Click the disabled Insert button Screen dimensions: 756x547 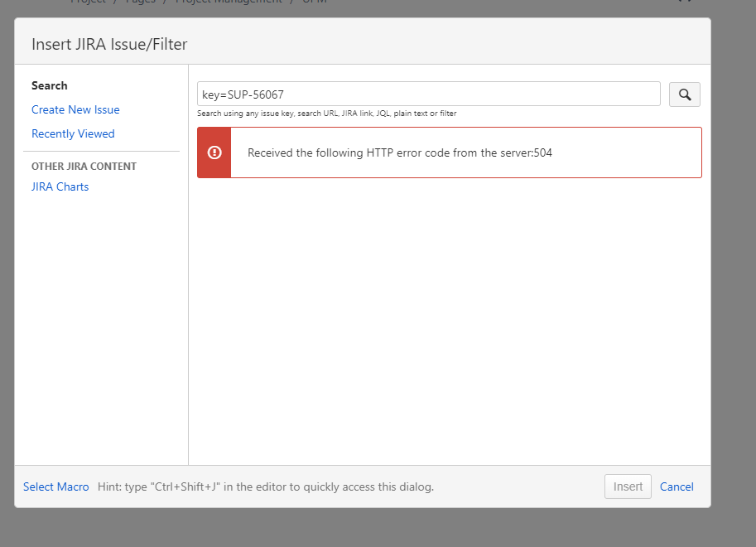[x=628, y=486]
